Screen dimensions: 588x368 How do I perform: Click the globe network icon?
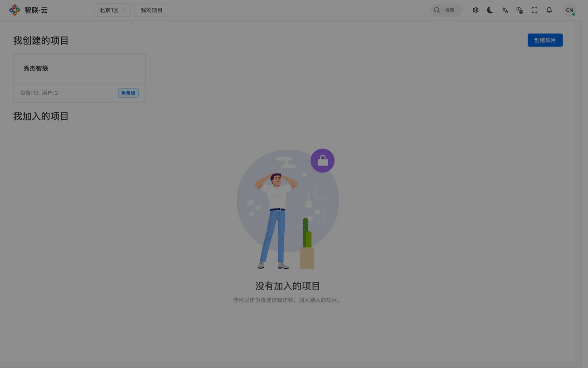tap(520, 10)
